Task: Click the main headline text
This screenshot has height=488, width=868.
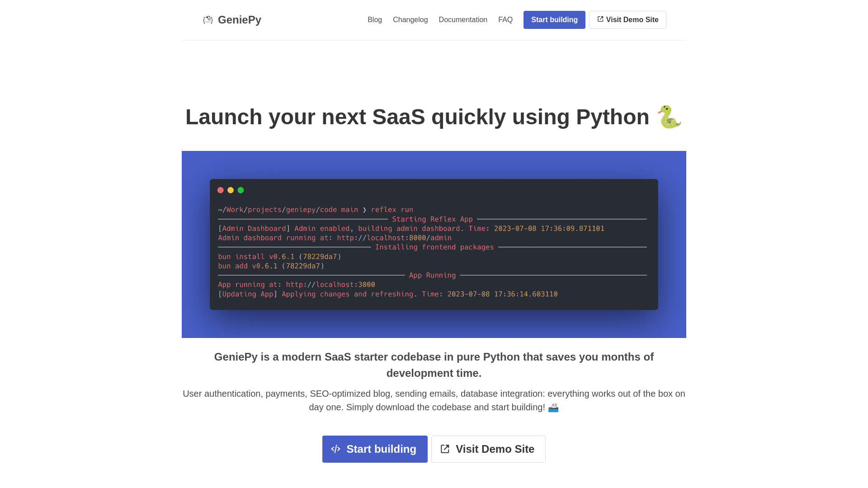Action: (x=417, y=117)
